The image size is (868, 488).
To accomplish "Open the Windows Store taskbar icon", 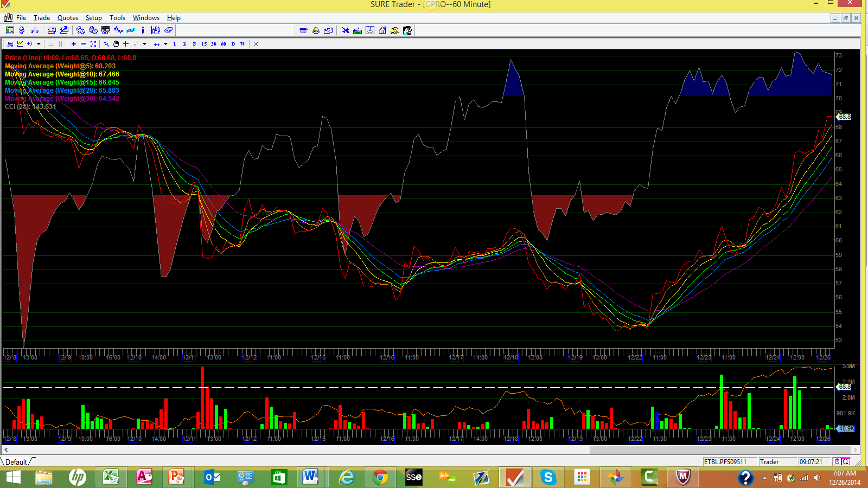I will [x=279, y=477].
